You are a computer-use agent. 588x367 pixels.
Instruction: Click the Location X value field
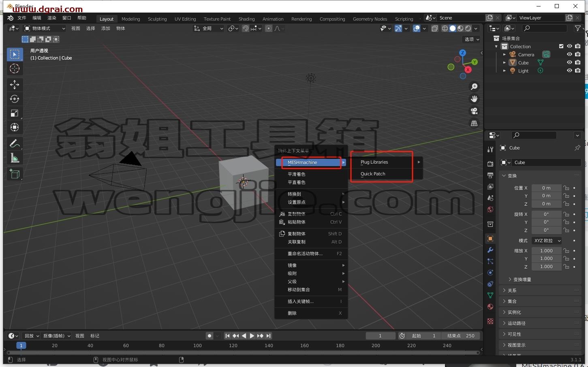(546, 188)
